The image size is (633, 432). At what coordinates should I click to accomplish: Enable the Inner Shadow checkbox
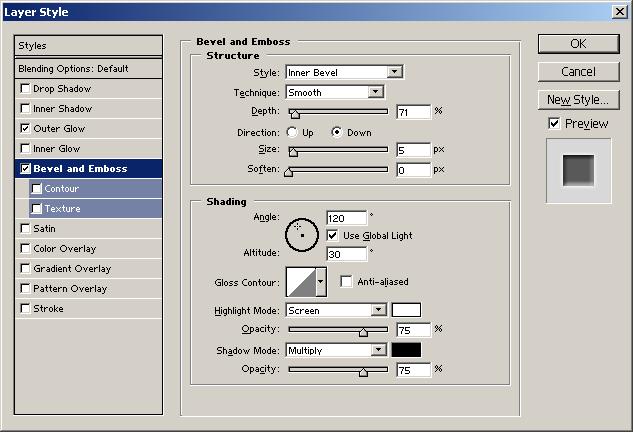(x=25, y=109)
